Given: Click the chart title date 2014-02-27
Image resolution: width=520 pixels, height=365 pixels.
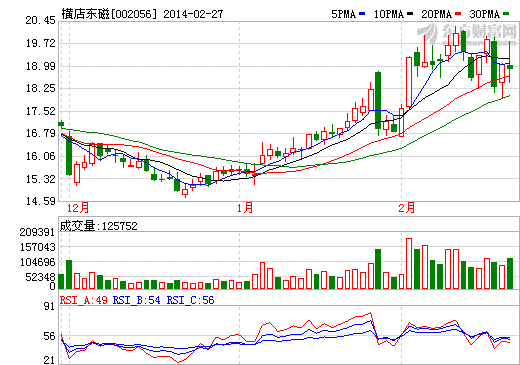Looking at the screenshot, I should point(193,14).
